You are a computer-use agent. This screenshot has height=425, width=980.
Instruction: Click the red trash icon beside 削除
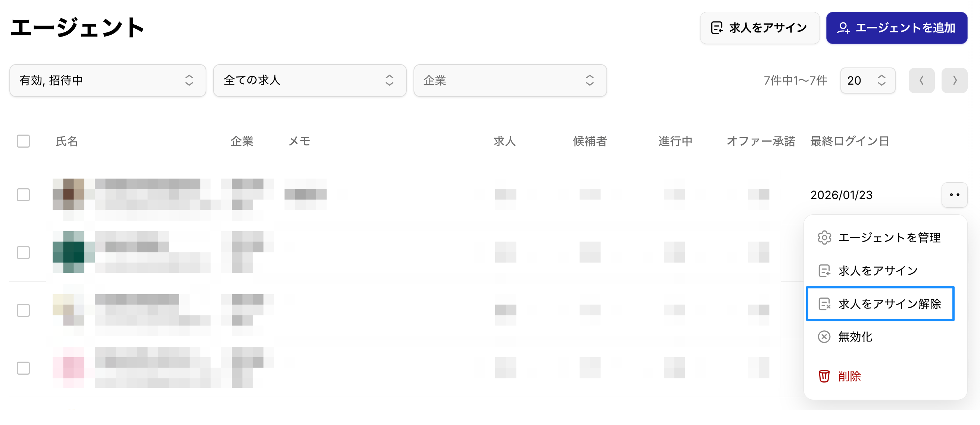point(824,376)
